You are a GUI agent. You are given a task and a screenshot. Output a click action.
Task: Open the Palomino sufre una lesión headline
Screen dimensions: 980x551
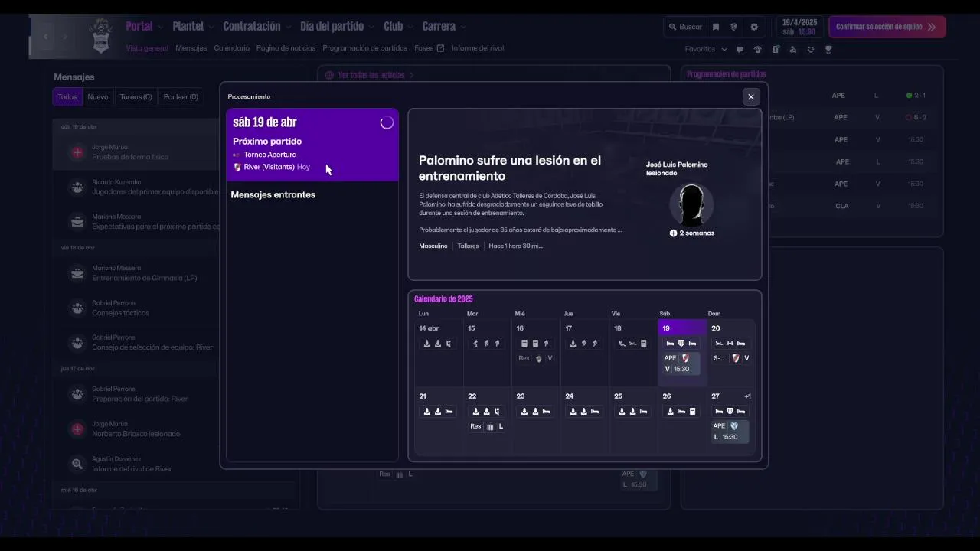click(510, 168)
